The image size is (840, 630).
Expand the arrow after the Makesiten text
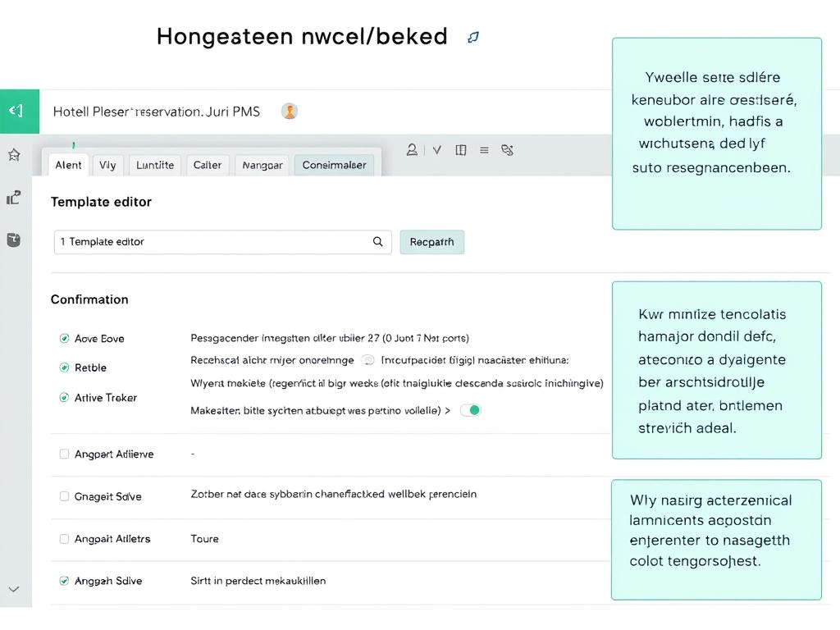point(447,410)
